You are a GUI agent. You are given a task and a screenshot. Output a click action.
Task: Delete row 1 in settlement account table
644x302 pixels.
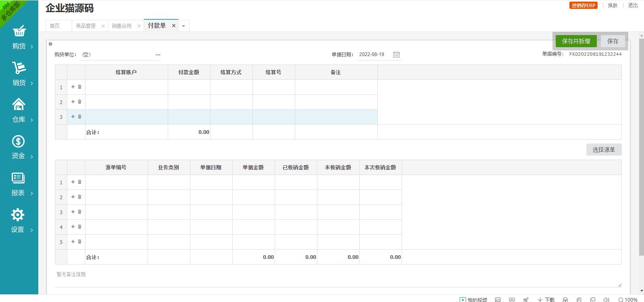pyautogui.click(x=80, y=87)
